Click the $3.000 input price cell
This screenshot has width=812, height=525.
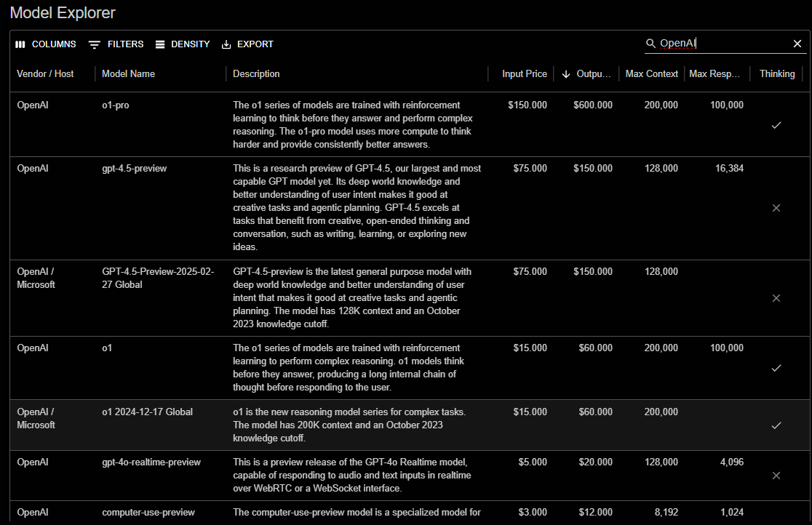(533, 513)
